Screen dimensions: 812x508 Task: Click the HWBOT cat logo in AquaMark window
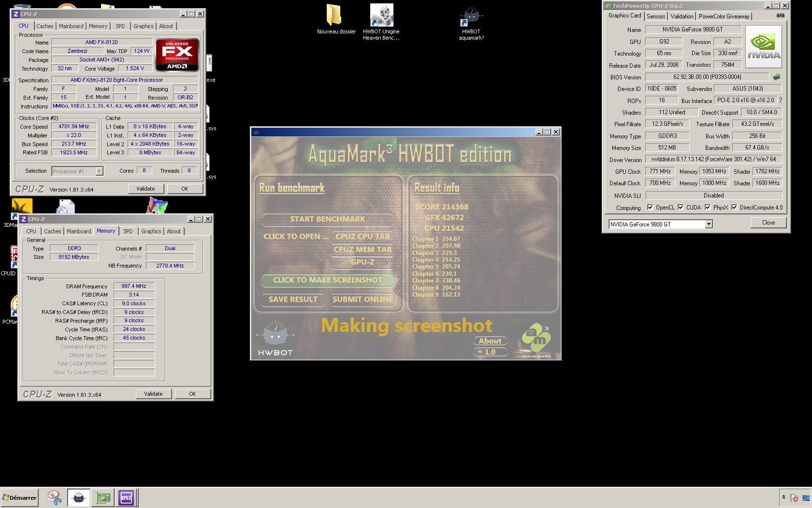275,339
